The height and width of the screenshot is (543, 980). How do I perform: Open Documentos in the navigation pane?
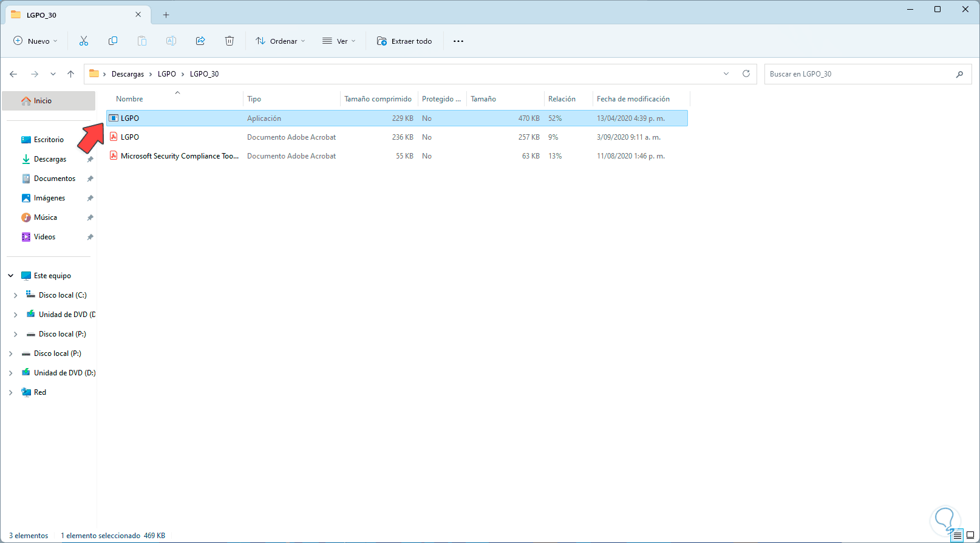pos(55,179)
